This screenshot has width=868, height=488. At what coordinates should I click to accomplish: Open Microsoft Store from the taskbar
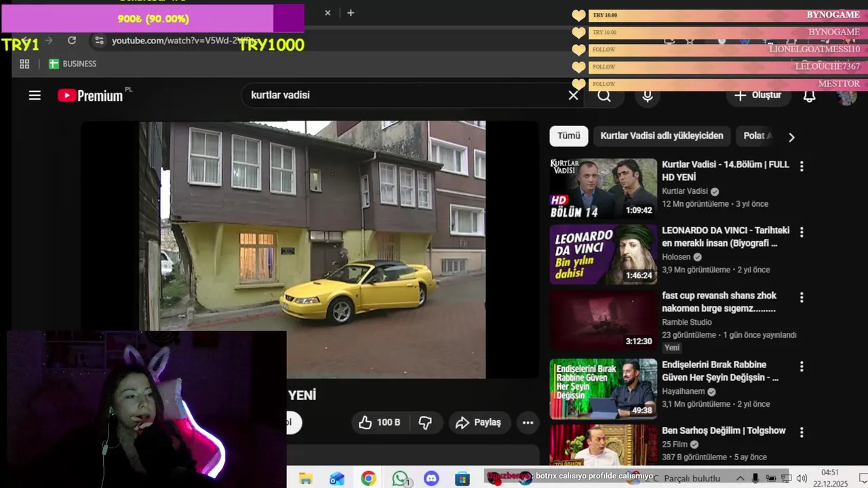(x=462, y=479)
